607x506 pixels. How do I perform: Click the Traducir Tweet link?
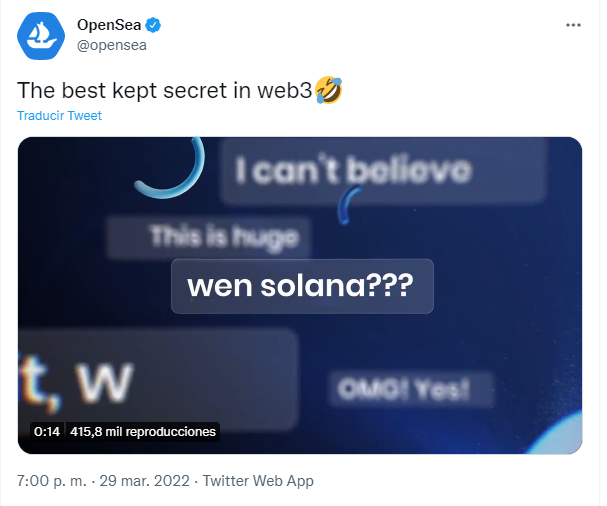(59, 115)
